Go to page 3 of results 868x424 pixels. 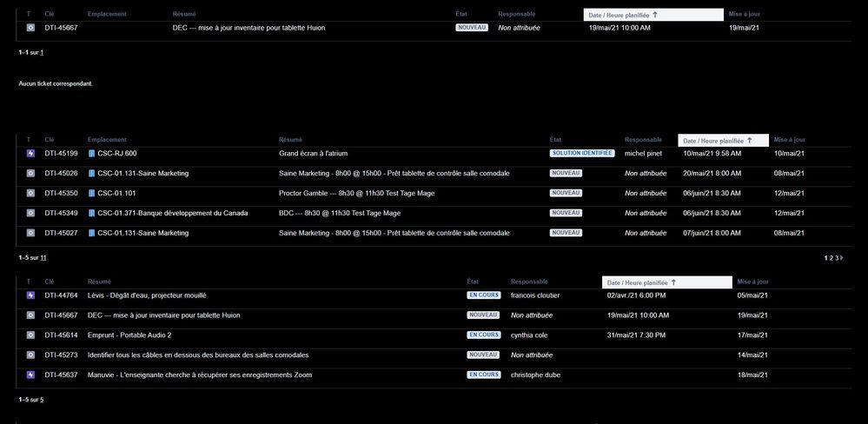(837, 257)
